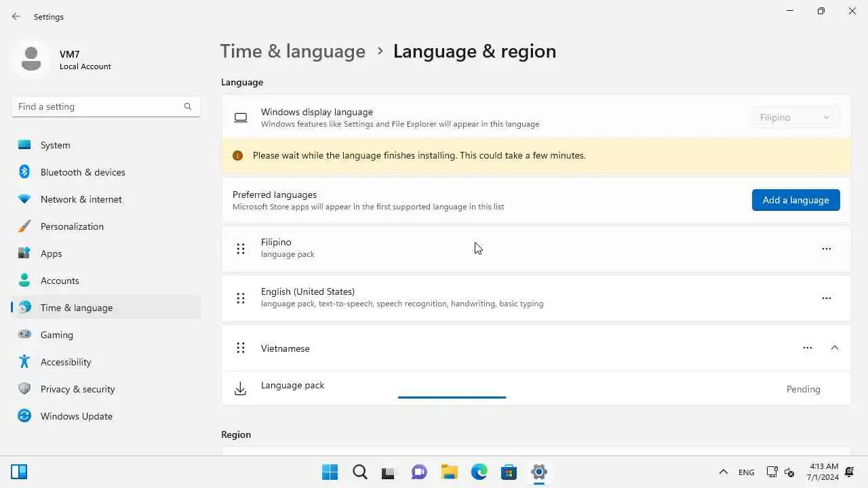The width and height of the screenshot is (868, 488).
Task: Open Apps settings
Action: (106, 253)
